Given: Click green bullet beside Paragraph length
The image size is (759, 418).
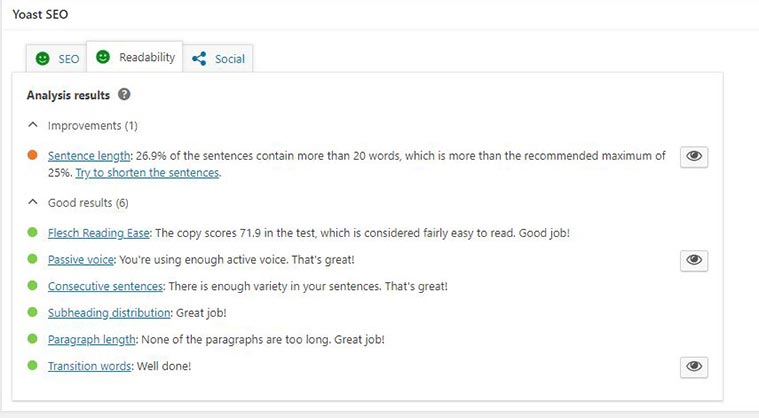Looking at the screenshot, I should tap(33, 340).
